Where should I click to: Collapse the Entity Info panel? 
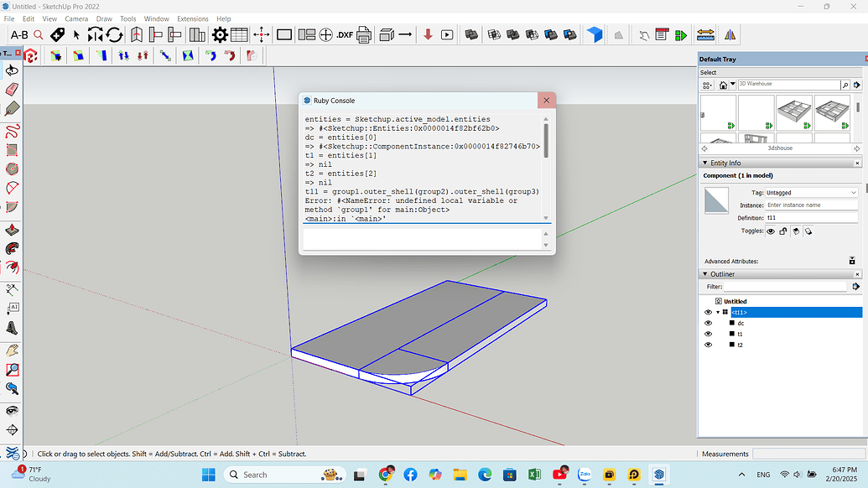705,163
